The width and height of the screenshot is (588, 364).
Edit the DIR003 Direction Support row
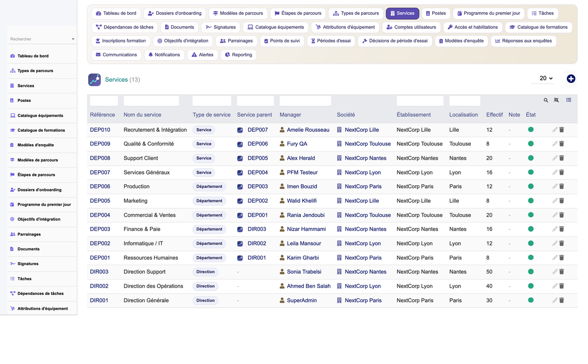(x=555, y=272)
